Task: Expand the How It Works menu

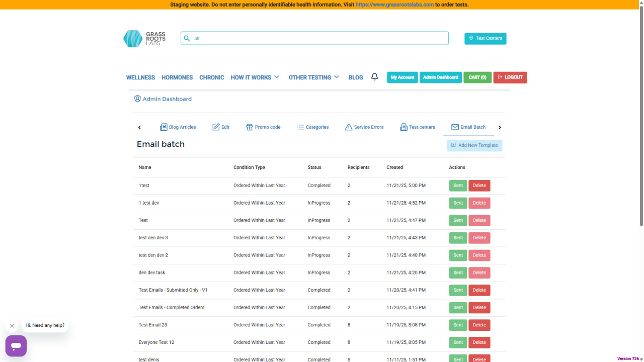Action: (x=255, y=77)
